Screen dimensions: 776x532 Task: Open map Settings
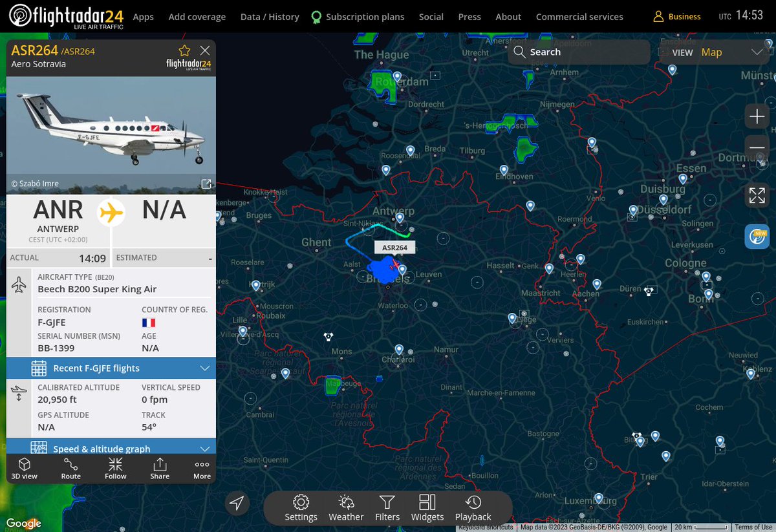pos(301,507)
